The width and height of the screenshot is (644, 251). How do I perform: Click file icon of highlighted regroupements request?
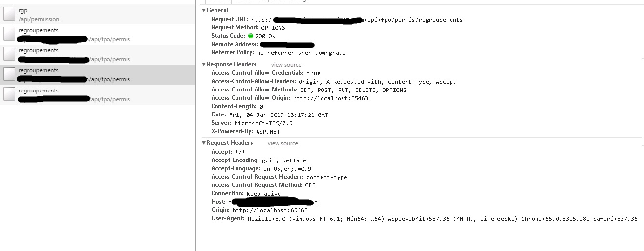[x=9, y=74]
